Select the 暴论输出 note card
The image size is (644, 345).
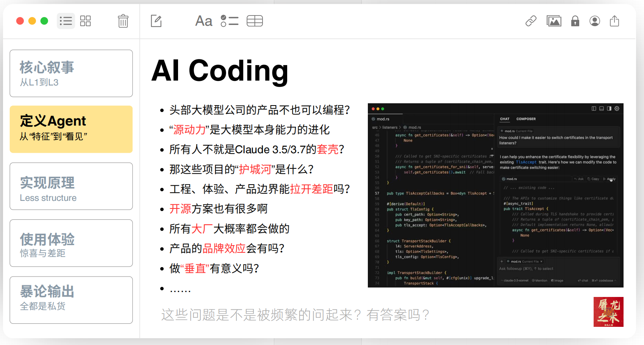click(x=71, y=300)
